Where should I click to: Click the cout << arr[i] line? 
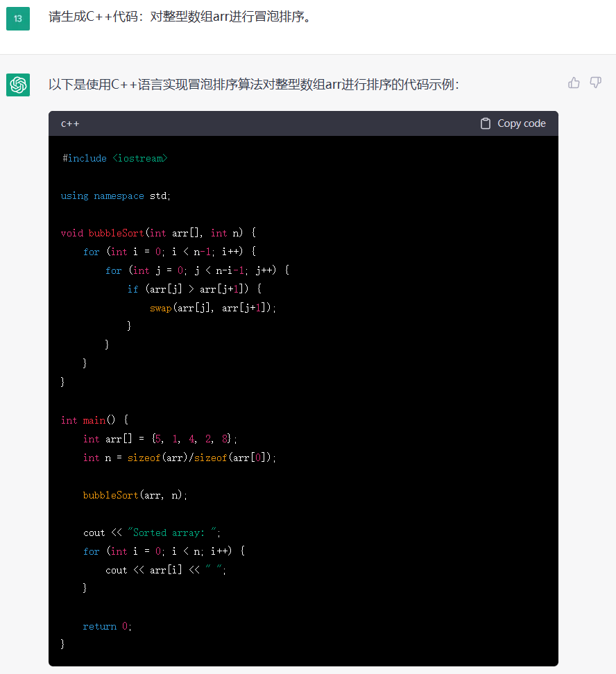[x=166, y=570]
